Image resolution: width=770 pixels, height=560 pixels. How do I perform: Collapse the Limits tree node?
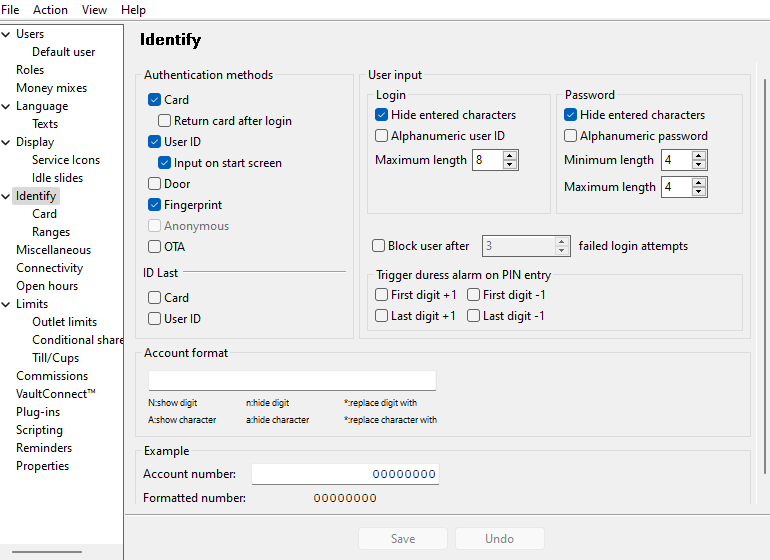7,304
